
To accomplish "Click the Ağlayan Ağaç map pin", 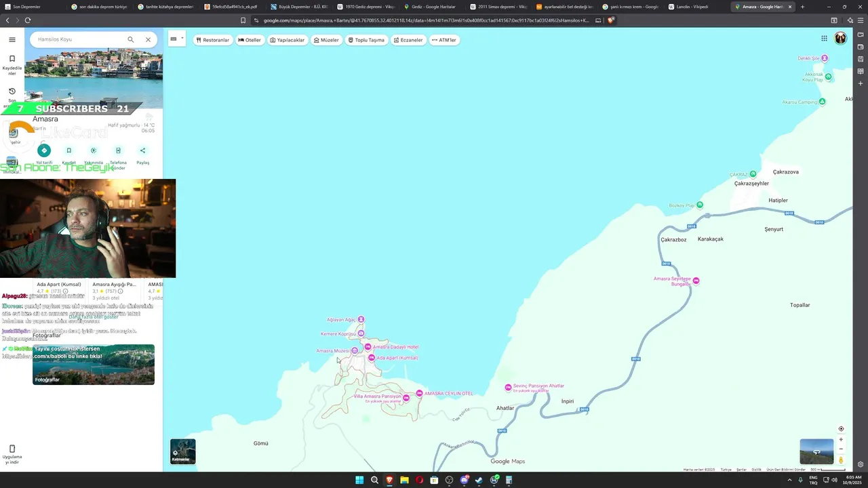I will pos(361,319).
